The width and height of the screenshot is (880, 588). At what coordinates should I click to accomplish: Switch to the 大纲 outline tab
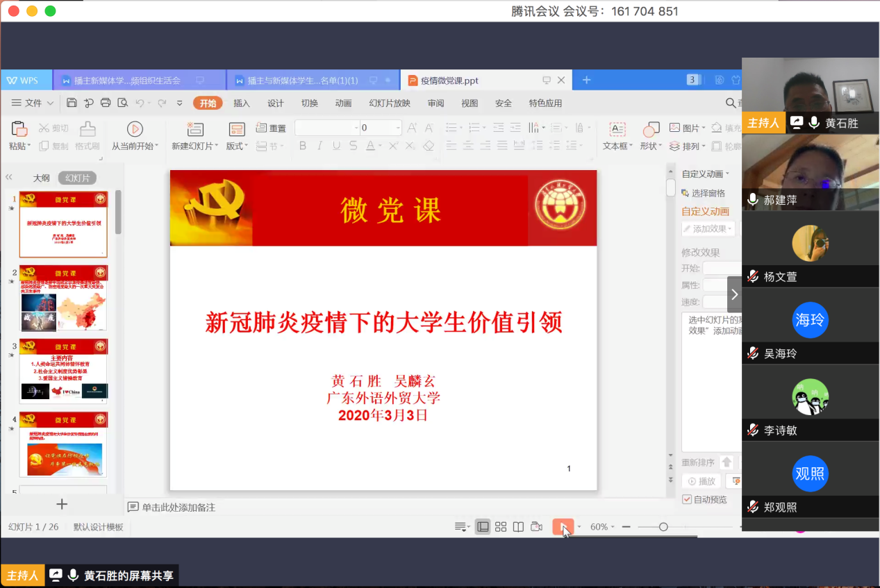42,178
